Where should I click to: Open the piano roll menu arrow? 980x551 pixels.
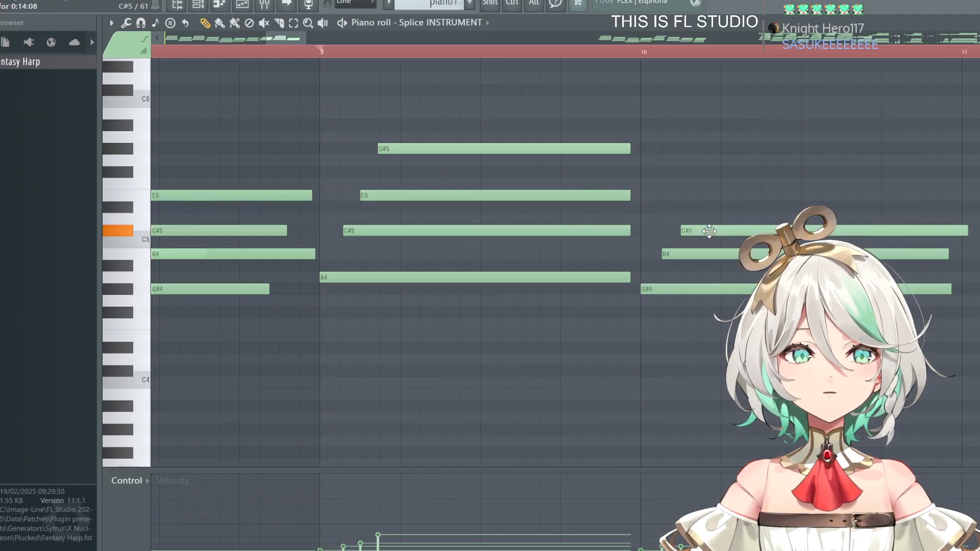click(x=111, y=23)
